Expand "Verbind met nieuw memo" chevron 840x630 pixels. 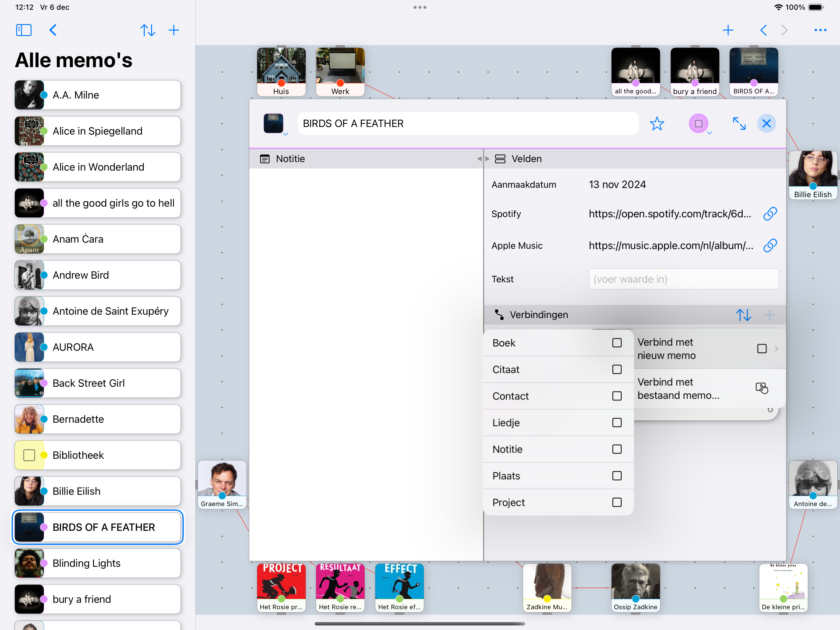pos(776,348)
